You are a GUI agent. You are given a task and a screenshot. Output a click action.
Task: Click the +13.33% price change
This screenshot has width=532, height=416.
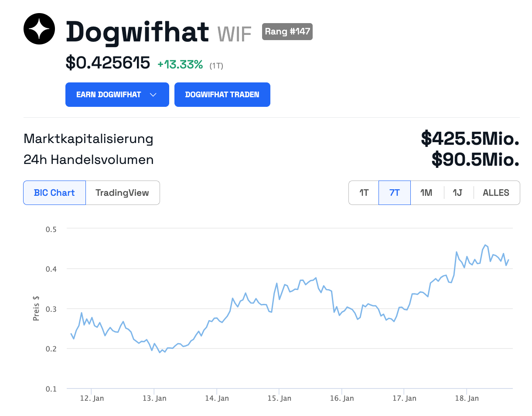coord(180,65)
